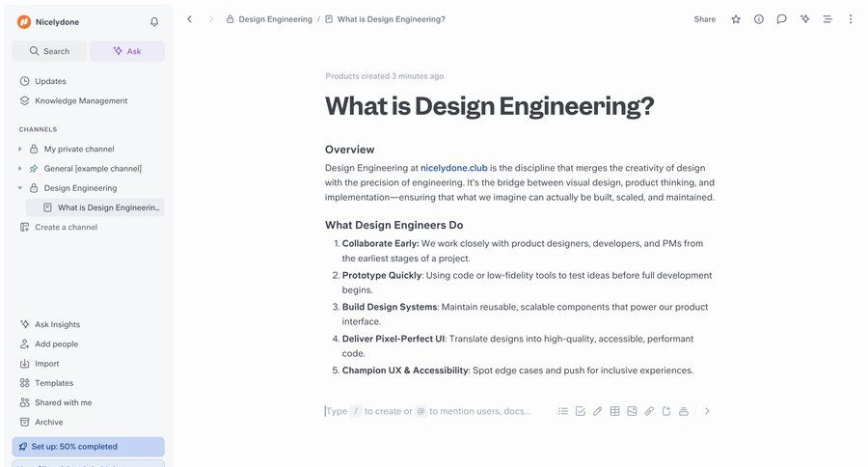This screenshot has height=467, width=868.
Task: Click the notifications bell icon
Action: point(154,22)
